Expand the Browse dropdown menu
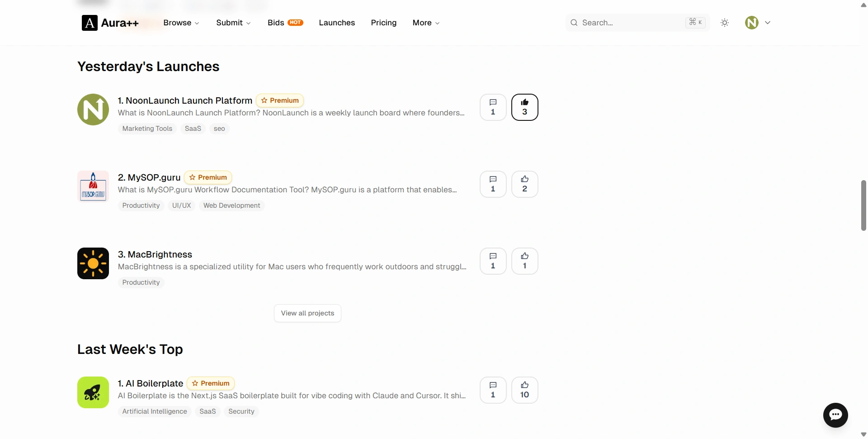The width and height of the screenshot is (868, 439). tap(181, 23)
